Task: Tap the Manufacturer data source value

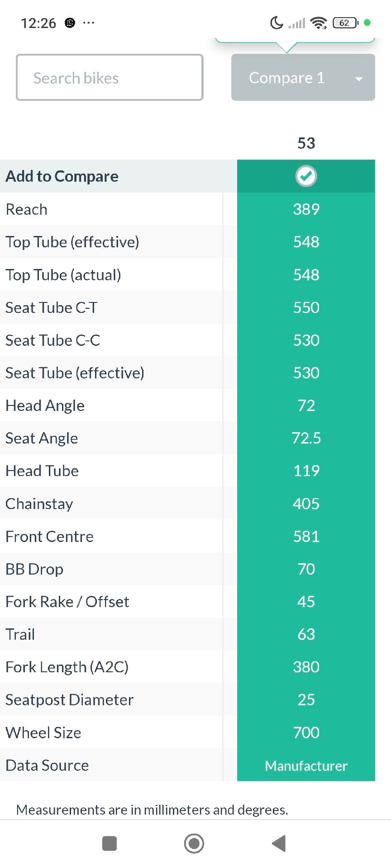Action: (306, 765)
